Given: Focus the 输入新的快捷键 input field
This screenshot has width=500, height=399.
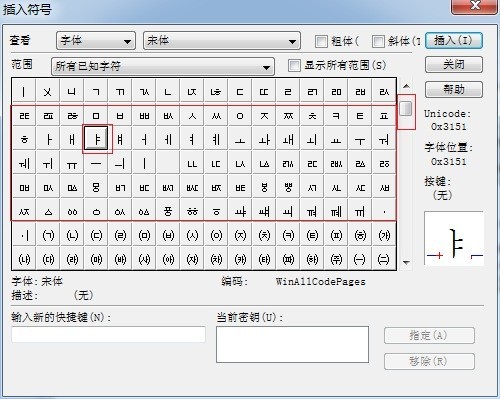Looking at the screenshot, I should (108, 334).
